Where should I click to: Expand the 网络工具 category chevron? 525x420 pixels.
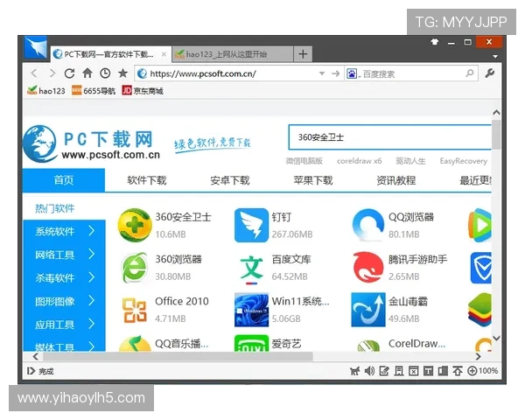92,255
